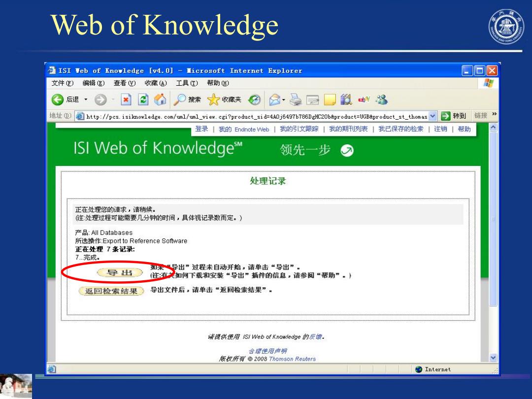This screenshot has height=399, width=532.
Task: Click the eBay toolbar icon
Action: (x=364, y=100)
